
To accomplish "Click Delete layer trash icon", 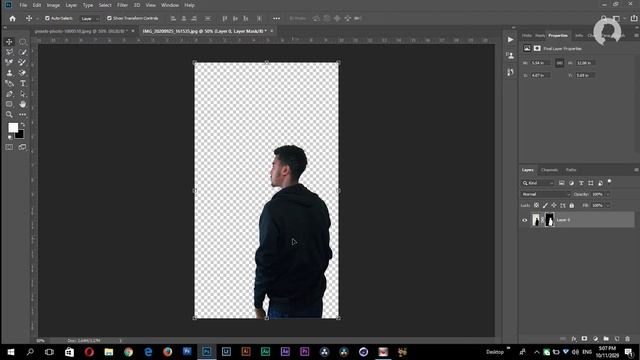I will [627, 339].
